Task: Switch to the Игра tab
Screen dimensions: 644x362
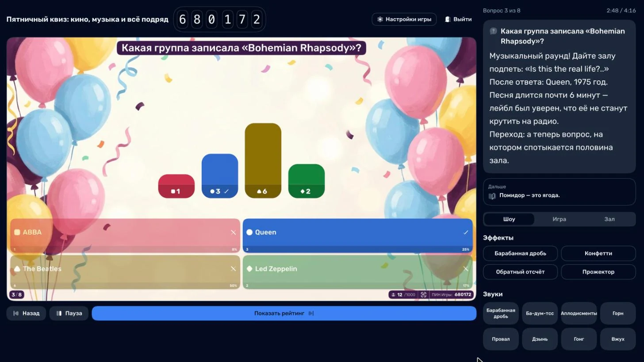Action: click(x=559, y=219)
